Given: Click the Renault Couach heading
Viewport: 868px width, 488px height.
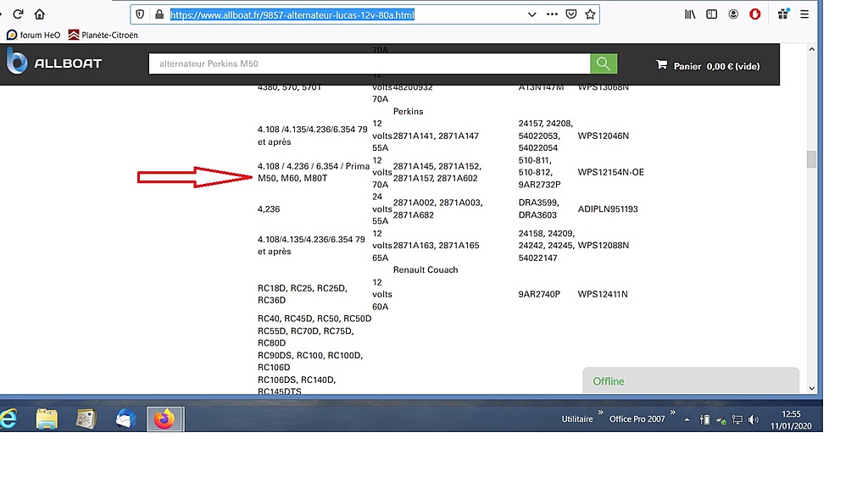Looking at the screenshot, I should click(426, 269).
